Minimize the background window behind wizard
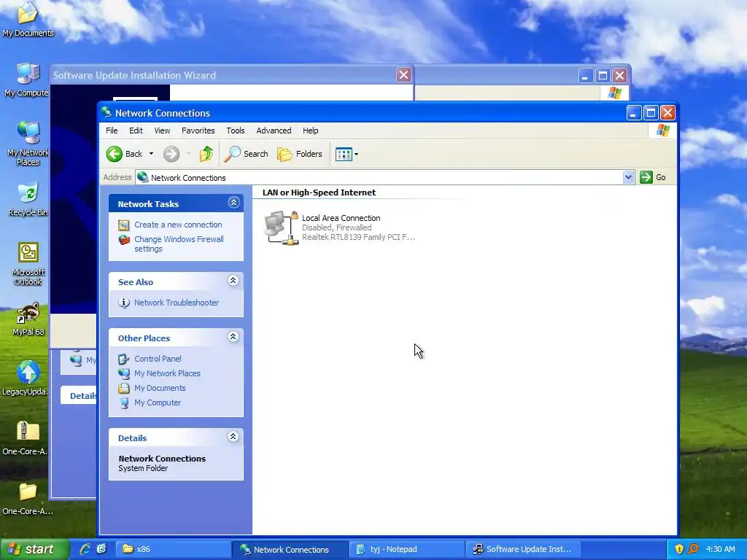 tap(586, 75)
